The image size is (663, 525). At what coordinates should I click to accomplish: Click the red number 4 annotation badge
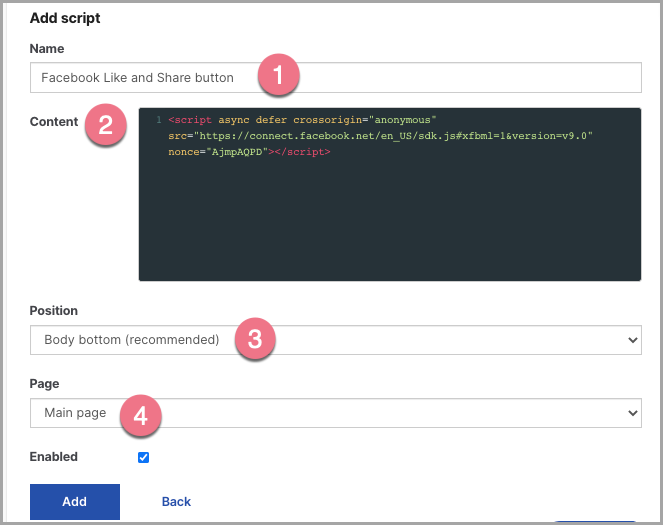140,416
